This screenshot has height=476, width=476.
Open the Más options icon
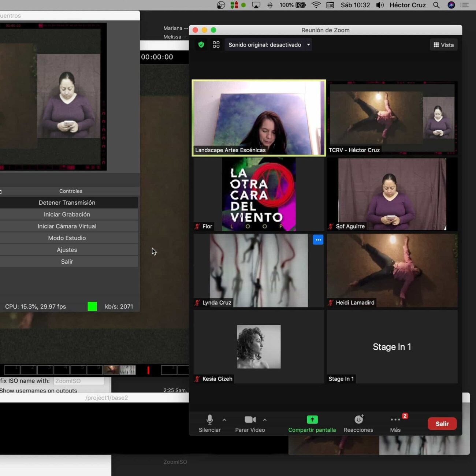point(395,420)
